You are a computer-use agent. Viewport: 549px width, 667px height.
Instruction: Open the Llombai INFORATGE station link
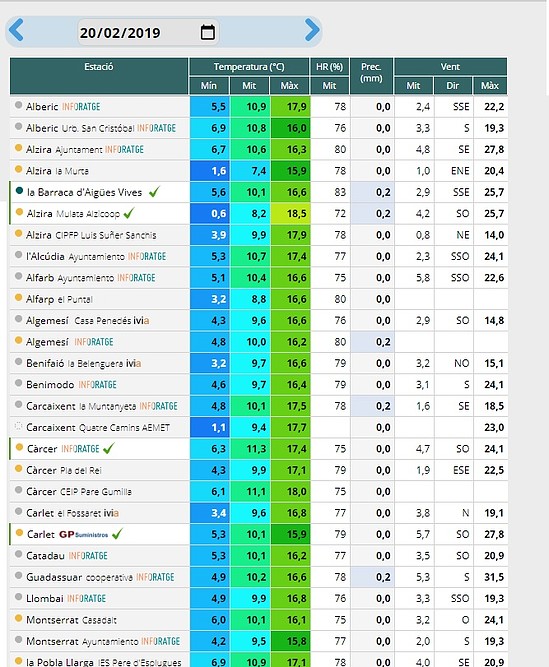point(66,598)
